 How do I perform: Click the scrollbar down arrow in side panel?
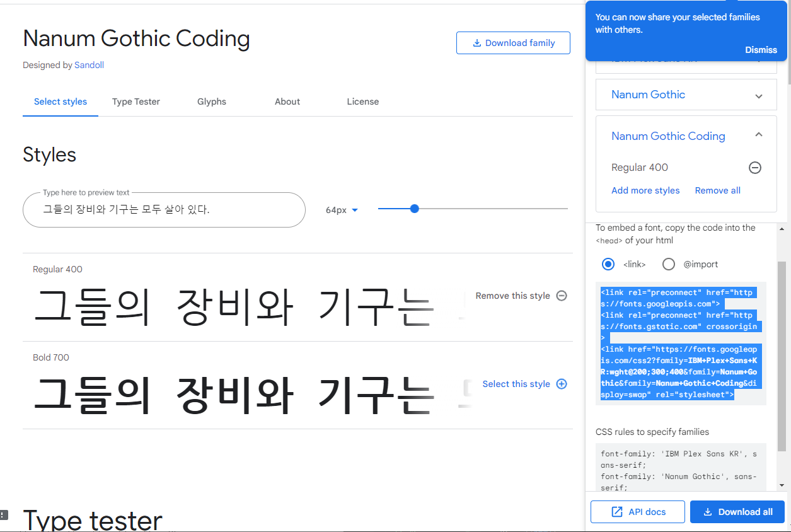pos(782,485)
